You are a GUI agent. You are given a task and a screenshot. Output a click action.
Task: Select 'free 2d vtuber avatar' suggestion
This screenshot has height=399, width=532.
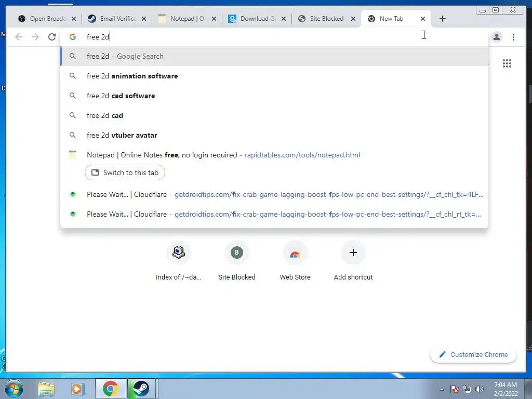(x=274, y=135)
